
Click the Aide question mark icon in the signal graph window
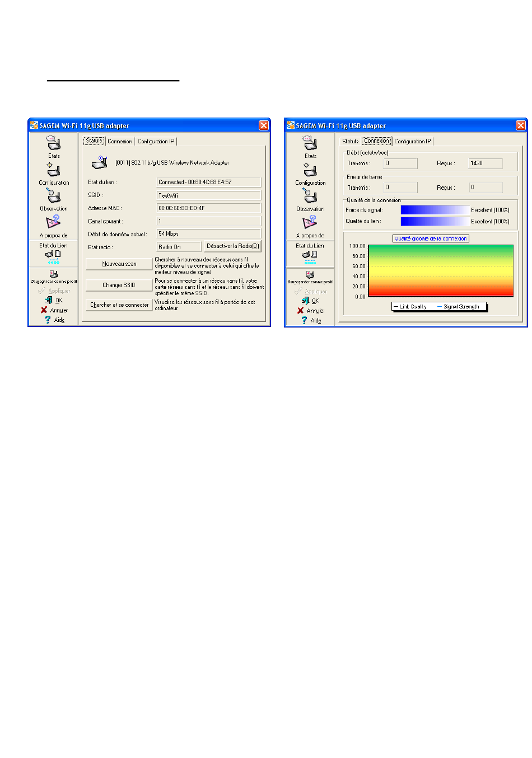click(305, 320)
